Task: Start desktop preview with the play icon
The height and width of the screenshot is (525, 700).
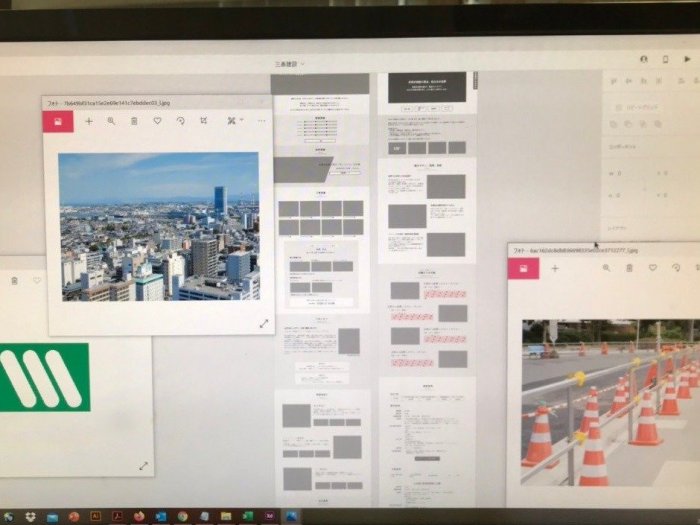Action: click(687, 59)
